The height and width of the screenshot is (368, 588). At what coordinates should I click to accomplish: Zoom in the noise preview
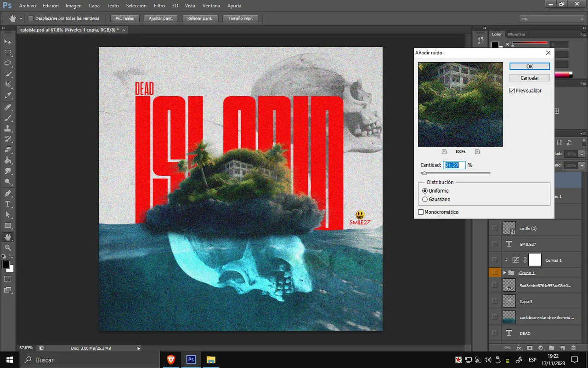click(477, 152)
